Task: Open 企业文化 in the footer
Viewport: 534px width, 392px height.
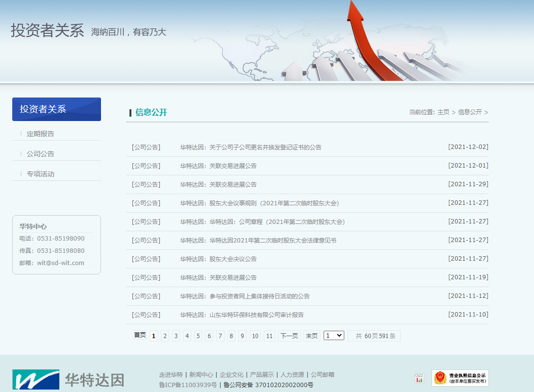Action: (231, 375)
